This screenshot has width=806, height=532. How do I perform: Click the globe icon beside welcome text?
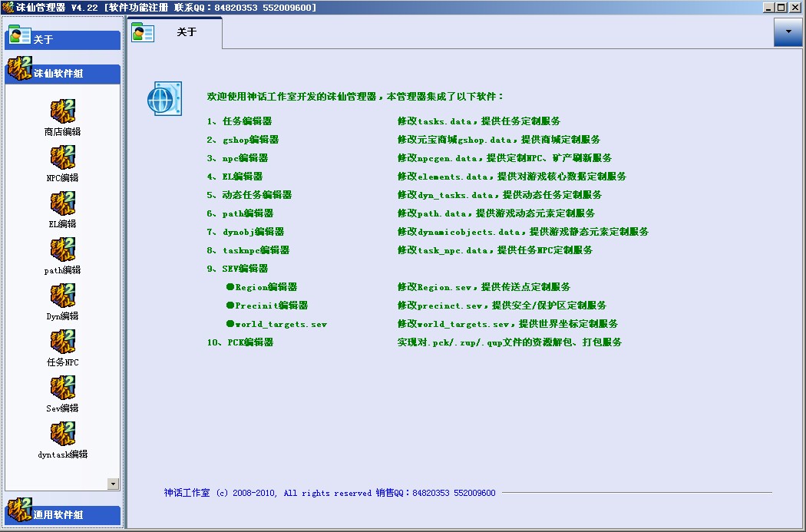point(164,100)
